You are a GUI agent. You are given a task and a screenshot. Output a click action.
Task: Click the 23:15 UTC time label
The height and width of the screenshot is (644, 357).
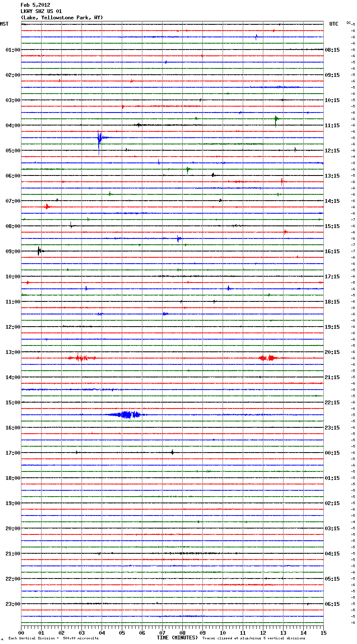coord(332,428)
